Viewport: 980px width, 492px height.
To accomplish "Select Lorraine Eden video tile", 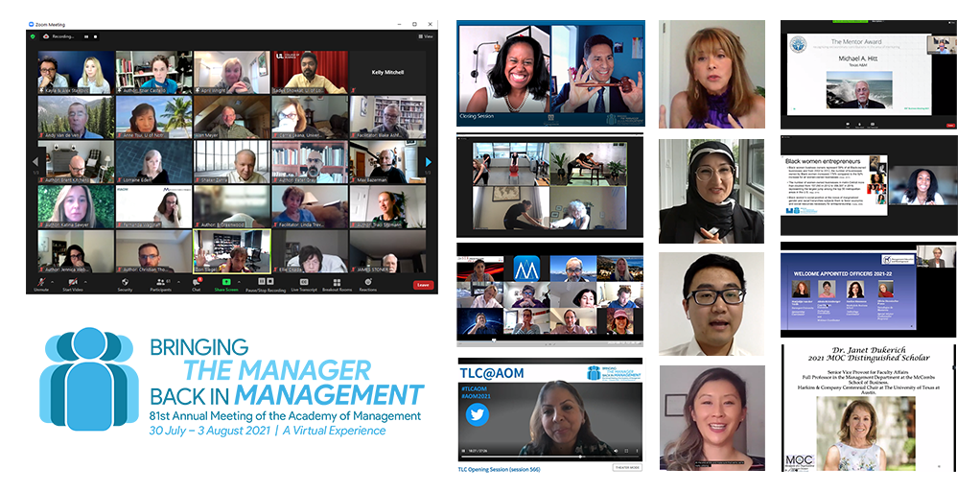I will [153, 162].
